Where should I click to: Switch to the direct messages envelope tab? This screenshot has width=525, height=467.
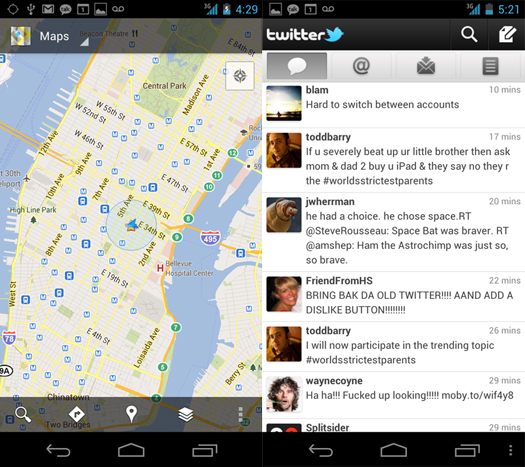tap(426, 66)
